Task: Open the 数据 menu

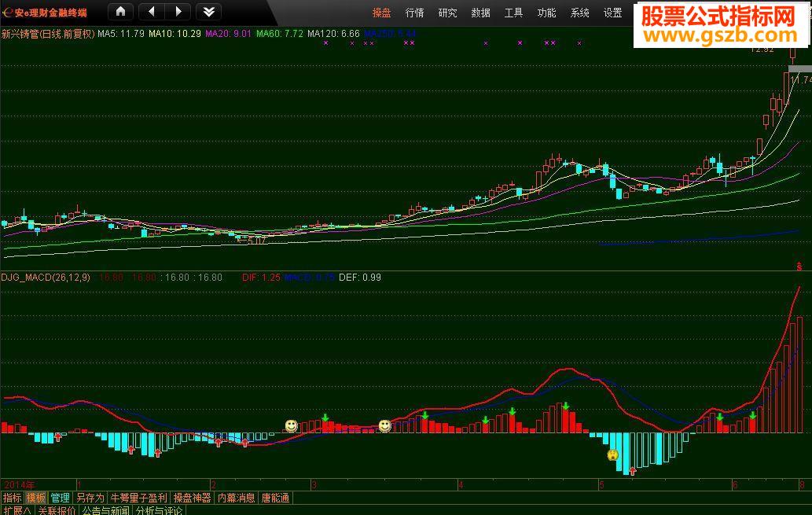Action: tap(480, 13)
